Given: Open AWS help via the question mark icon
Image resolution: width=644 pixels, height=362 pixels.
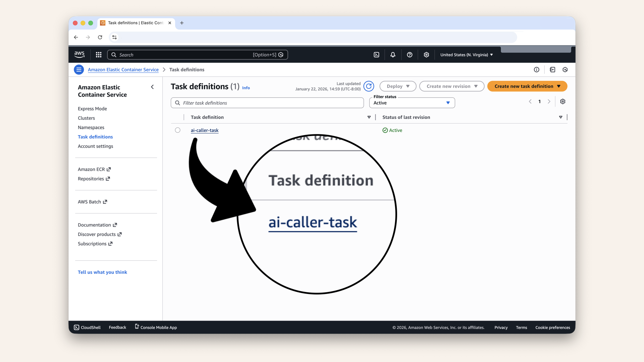Looking at the screenshot, I should point(410,55).
